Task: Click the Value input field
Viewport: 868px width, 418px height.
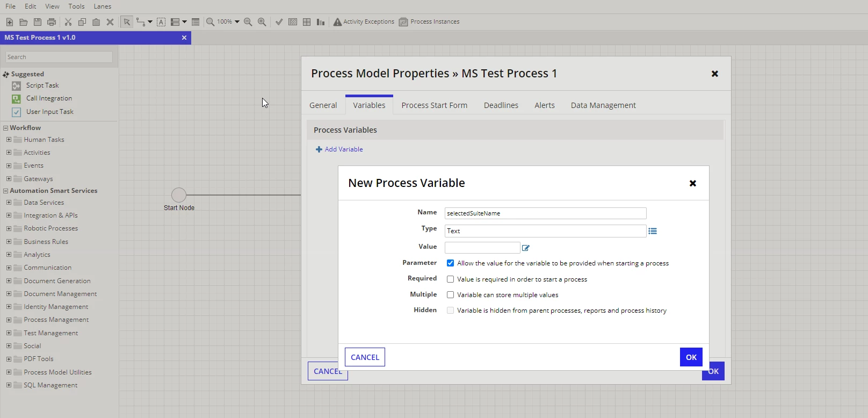Action: coord(482,248)
